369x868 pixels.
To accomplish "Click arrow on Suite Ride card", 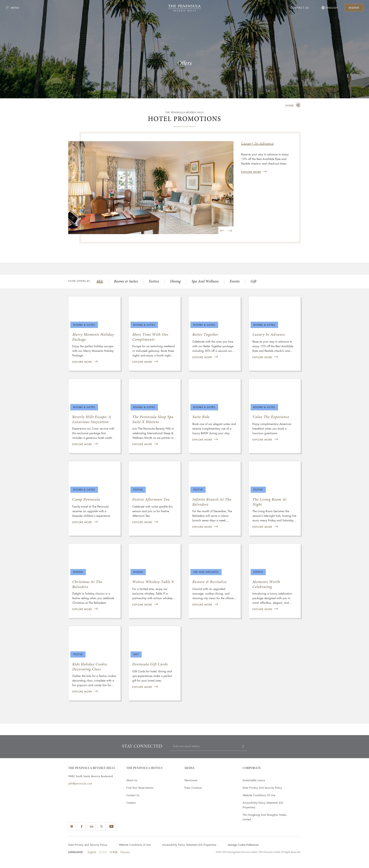I will [x=216, y=439].
